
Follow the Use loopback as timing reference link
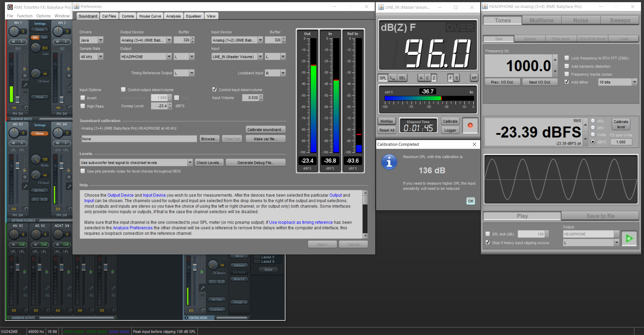click(x=301, y=222)
